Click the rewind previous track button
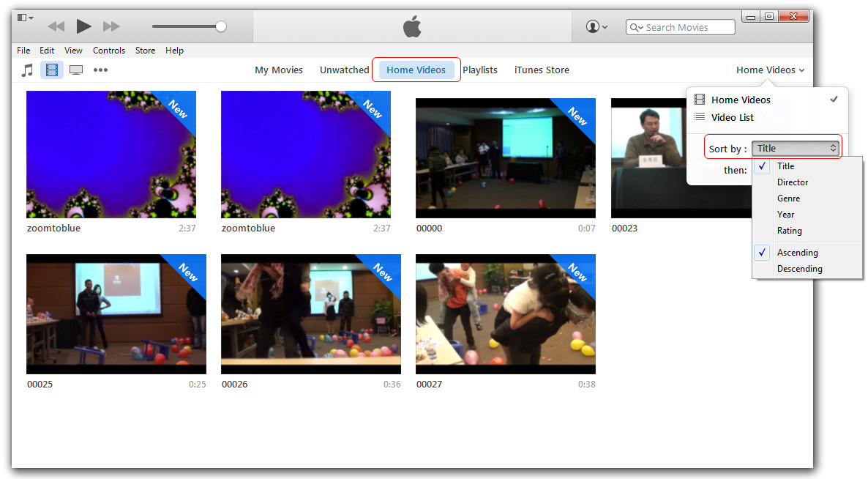This screenshot has width=868, height=479. [56, 26]
